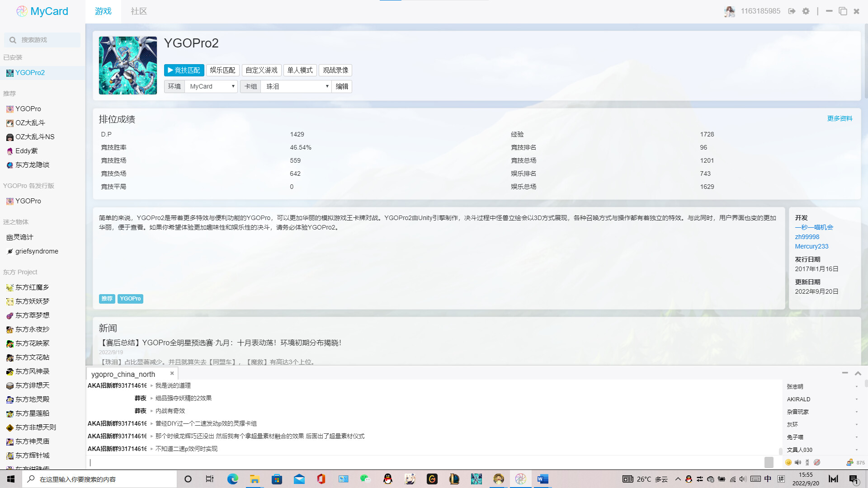Image resolution: width=868 pixels, height=488 pixels.
Task: Select griefsyndrome in the sidebar
Action: tap(42, 251)
